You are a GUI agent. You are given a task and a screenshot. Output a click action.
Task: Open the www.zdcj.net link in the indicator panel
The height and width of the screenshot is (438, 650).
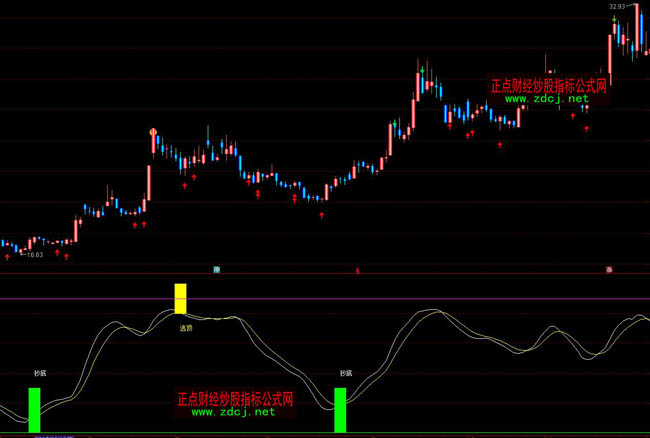232,411
